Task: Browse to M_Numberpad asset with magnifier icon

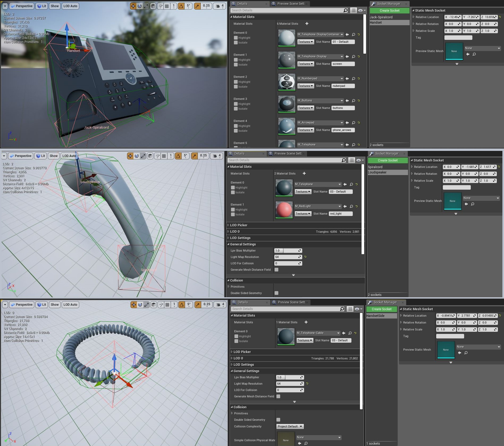Action: click(x=353, y=79)
